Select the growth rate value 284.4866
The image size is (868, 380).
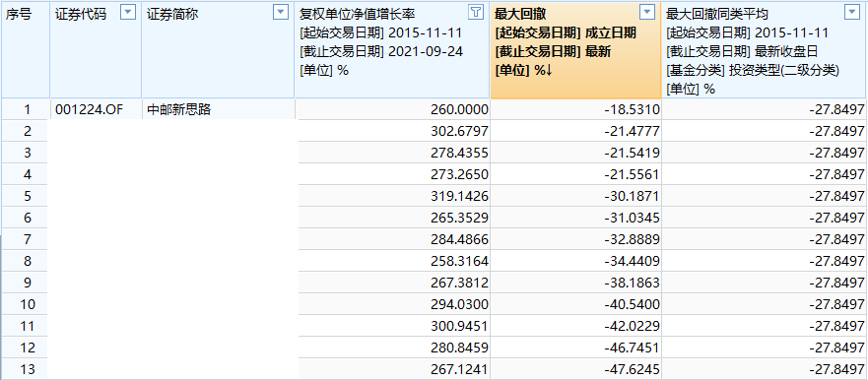tap(459, 239)
